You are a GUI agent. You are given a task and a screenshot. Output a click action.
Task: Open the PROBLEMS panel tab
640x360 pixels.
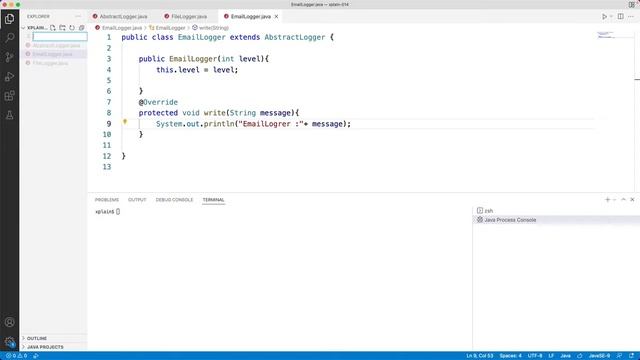click(107, 200)
